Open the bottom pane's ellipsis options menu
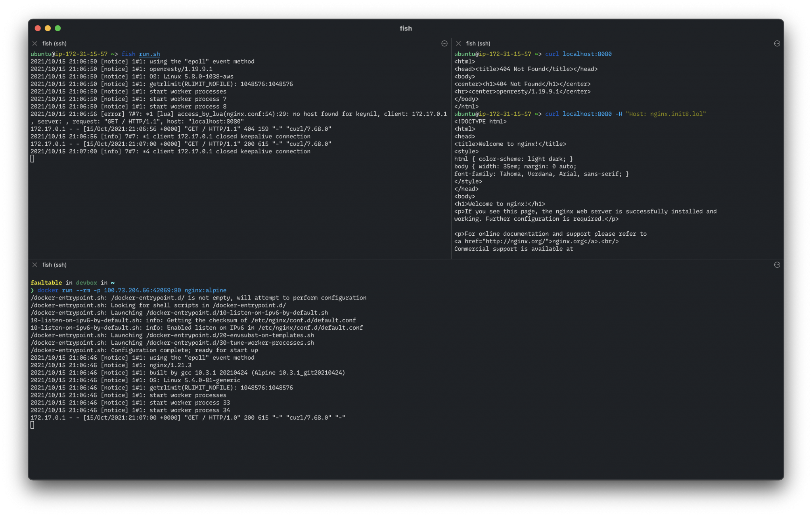Screen dimensions: 812x517 point(777,265)
